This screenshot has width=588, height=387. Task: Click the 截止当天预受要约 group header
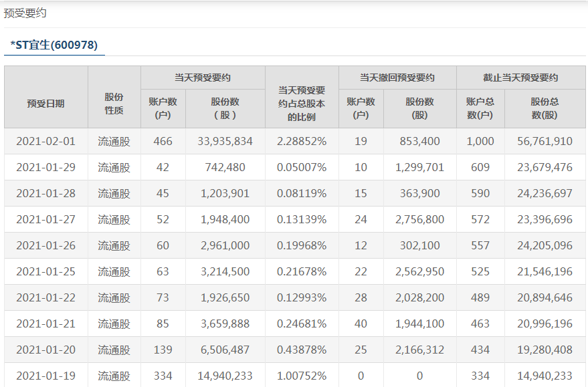pyautogui.click(x=520, y=78)
